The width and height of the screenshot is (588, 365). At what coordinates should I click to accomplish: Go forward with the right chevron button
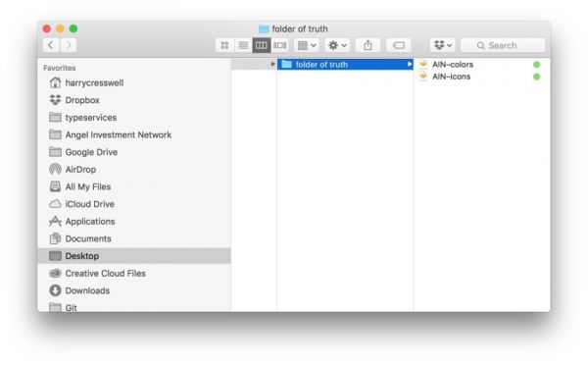coord(69,45)
